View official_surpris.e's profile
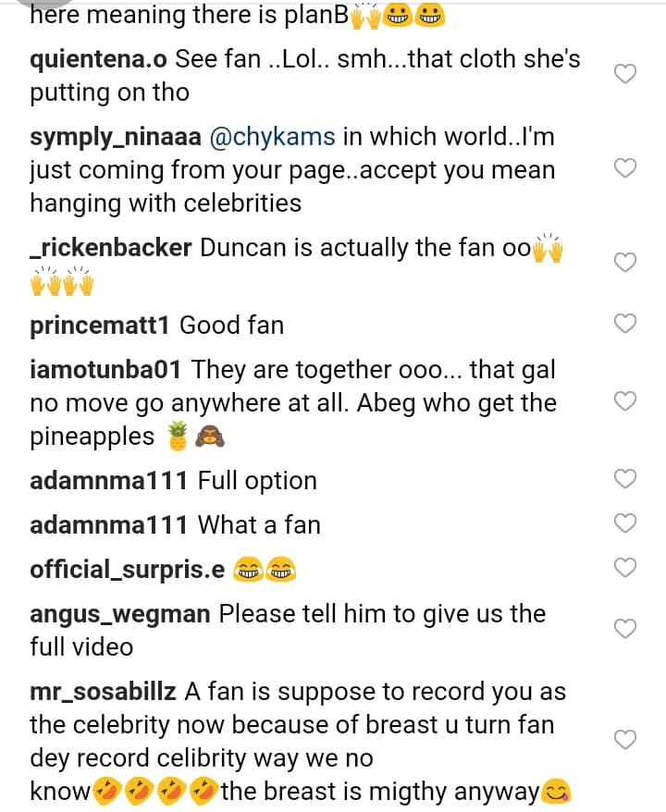This screenshot has width=666, height=812. pos(128,570)
